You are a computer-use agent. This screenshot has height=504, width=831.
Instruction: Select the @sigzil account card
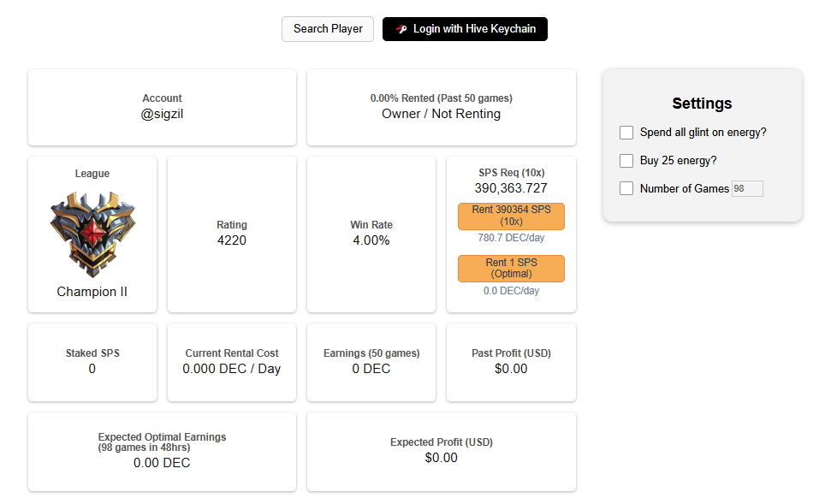click(162, 107)
